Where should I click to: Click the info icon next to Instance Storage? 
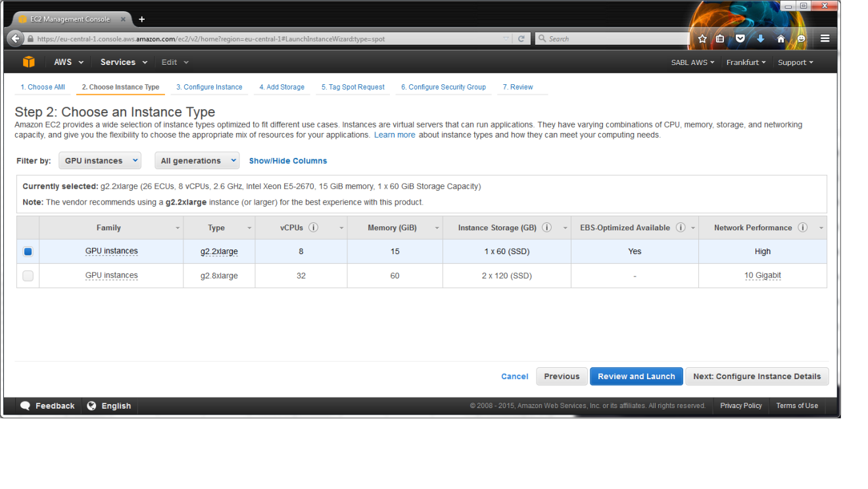[x=547, y=228]
